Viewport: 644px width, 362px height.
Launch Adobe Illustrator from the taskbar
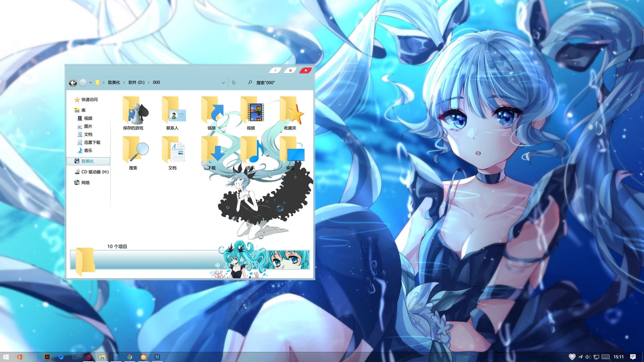pos(47,357)
